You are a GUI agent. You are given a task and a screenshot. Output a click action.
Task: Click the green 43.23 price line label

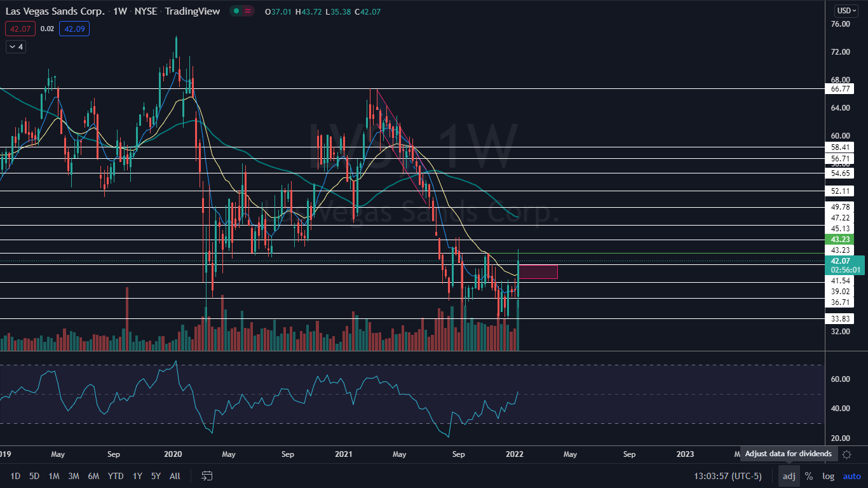point(840,239)
